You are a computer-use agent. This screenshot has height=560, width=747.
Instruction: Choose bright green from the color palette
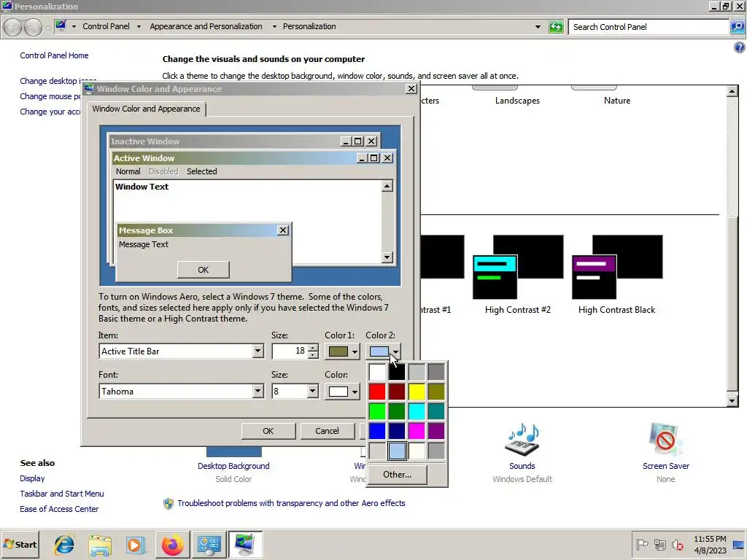pyautogui.click(x=377, y=411)
